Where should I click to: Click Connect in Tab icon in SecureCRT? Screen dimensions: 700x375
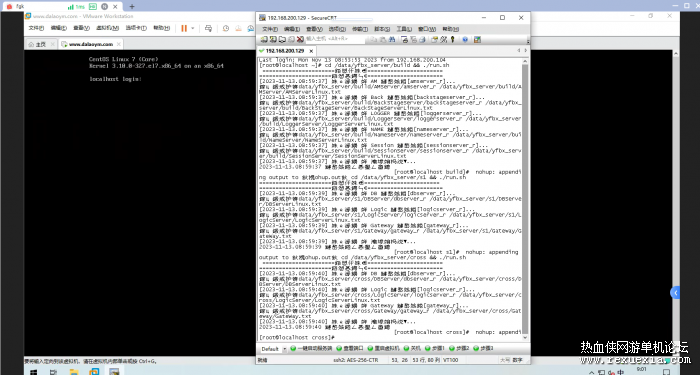(282, 39)
